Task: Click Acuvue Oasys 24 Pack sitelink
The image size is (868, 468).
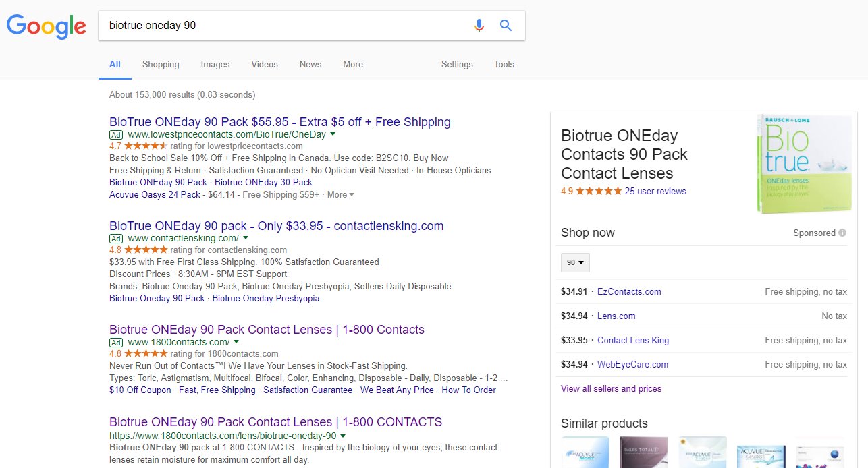Action: coord(155,195)
